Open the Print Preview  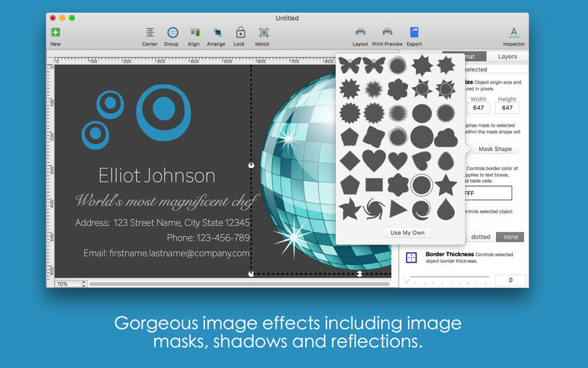click(387, 32)
